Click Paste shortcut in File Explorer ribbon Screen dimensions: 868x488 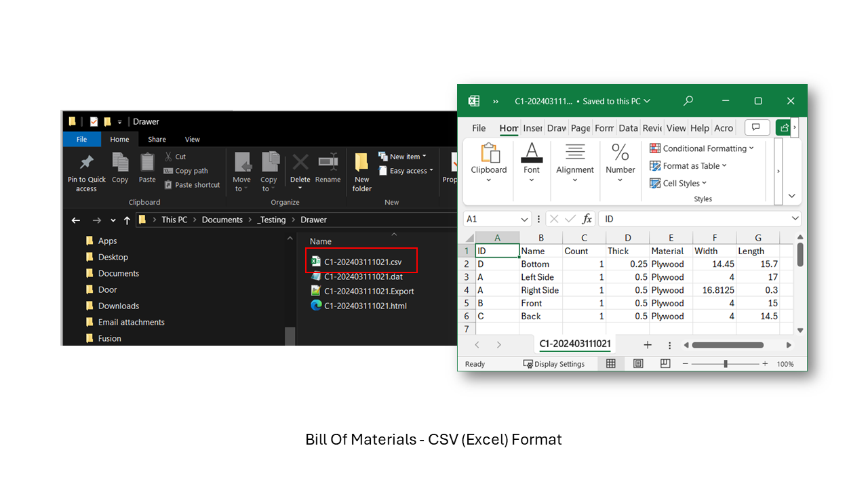point(192,185)
